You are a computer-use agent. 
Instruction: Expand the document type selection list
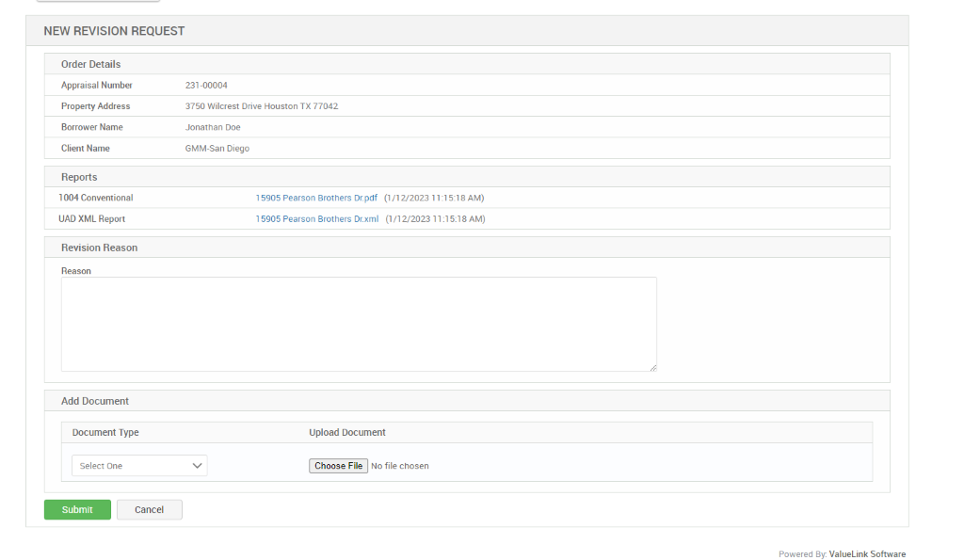pos(138,465)
